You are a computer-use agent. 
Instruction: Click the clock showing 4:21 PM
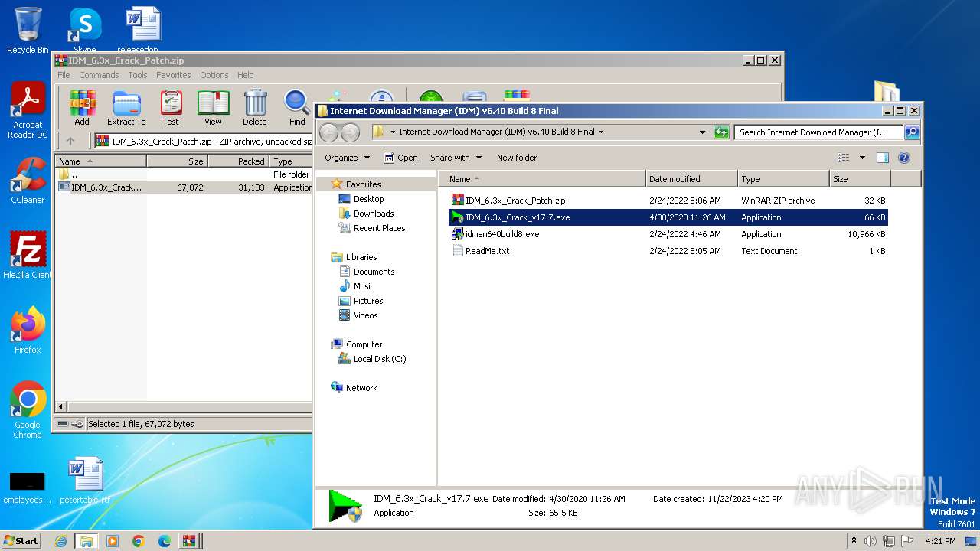pos(940,541)
